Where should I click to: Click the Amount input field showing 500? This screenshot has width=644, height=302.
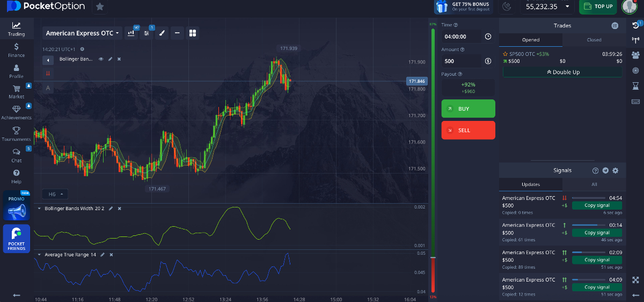click(462, 61)
